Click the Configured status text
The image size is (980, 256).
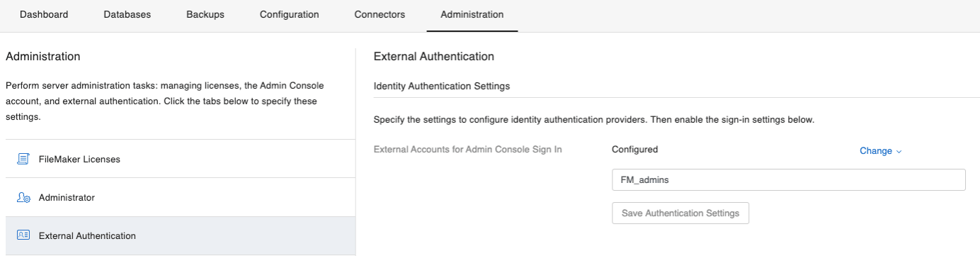635,150
